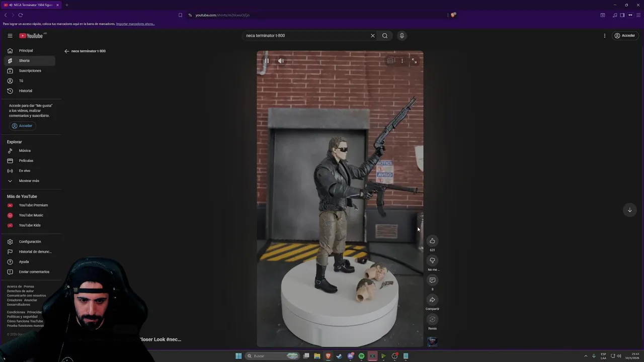
Task: Click the Brave shield icon
Action: pyautogui.click(x=453, y=15)
